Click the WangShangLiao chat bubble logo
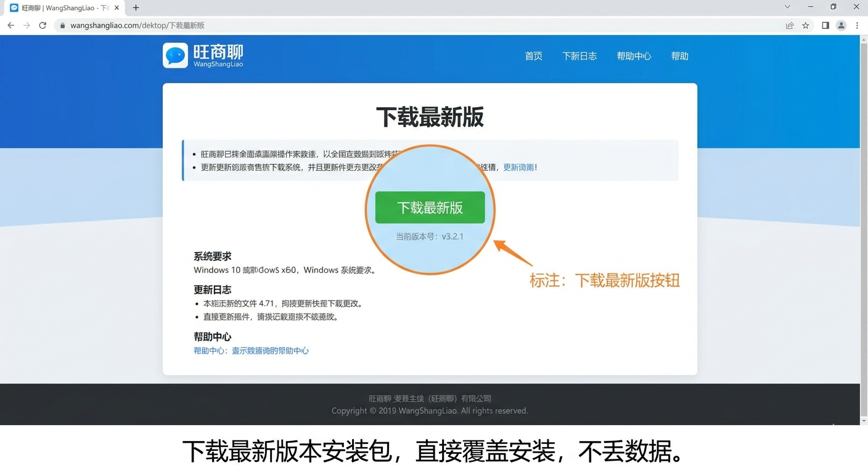 (175, 55)
